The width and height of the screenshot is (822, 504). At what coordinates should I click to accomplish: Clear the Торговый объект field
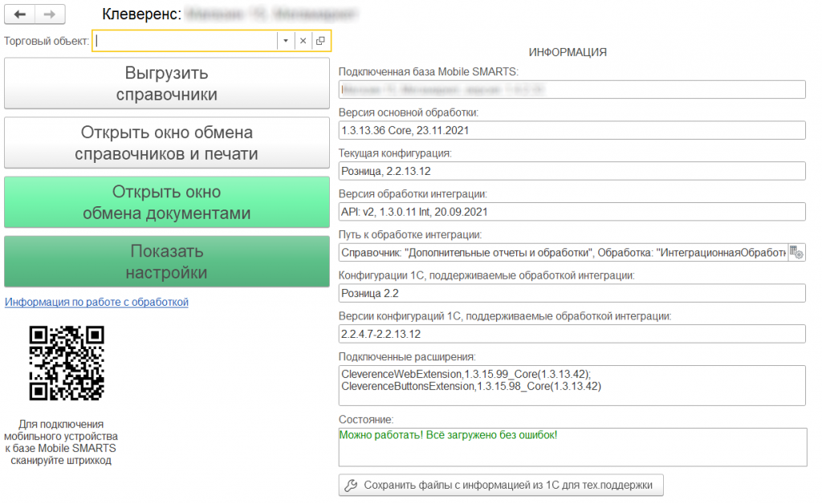[x=303, y=41]
